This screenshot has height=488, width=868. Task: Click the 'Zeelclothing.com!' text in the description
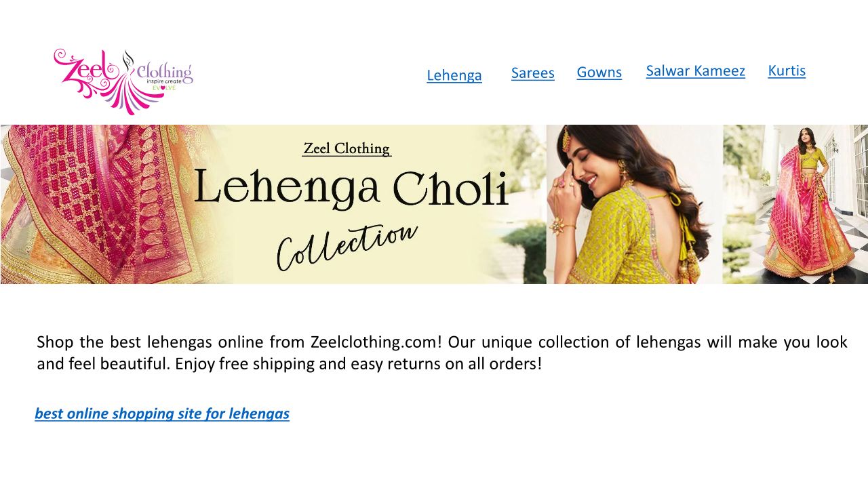pyautogui.click(x=376, y=342)
